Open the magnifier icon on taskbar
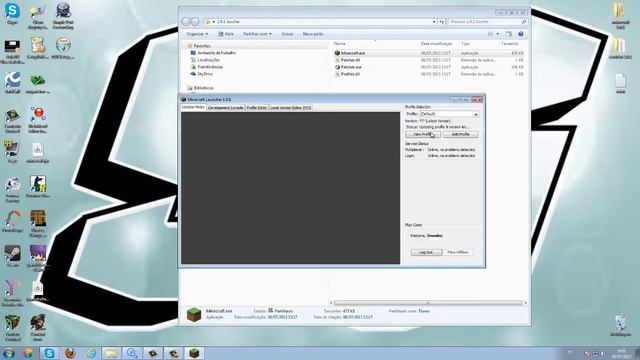Viewport: 640px width, 360px height. coord(132,353)
